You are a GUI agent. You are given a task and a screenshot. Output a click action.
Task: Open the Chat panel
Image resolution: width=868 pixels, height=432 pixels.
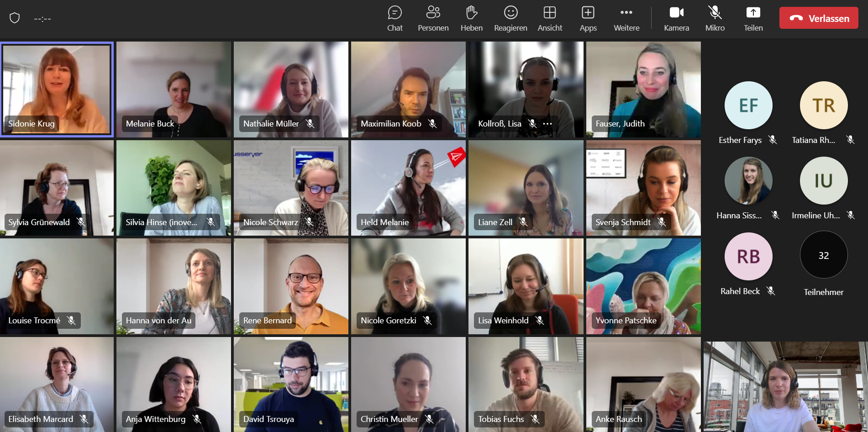click(x=395, y=19)
